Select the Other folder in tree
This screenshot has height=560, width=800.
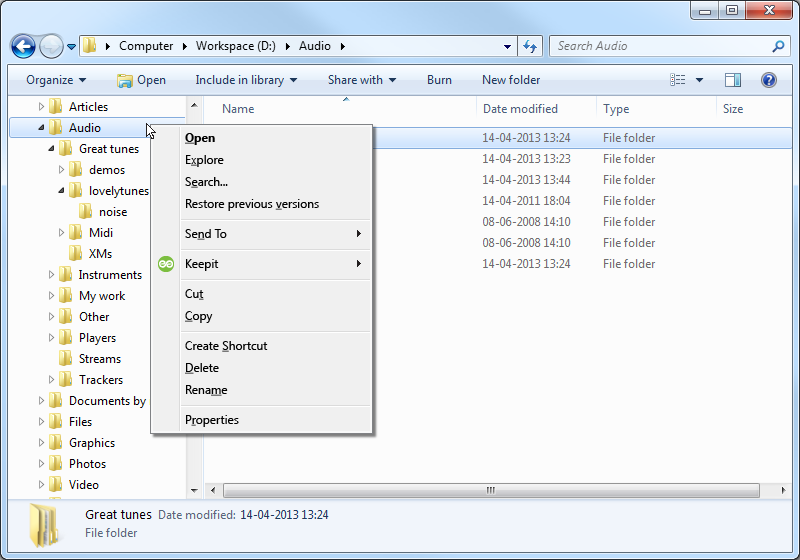click(94, 317)
